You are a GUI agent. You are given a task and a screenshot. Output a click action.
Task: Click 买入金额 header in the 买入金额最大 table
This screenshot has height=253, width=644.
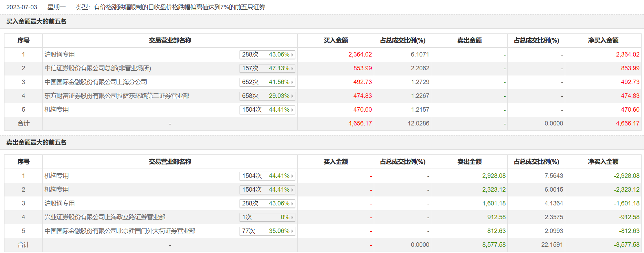pyautogui.click(x=336, y=40)
